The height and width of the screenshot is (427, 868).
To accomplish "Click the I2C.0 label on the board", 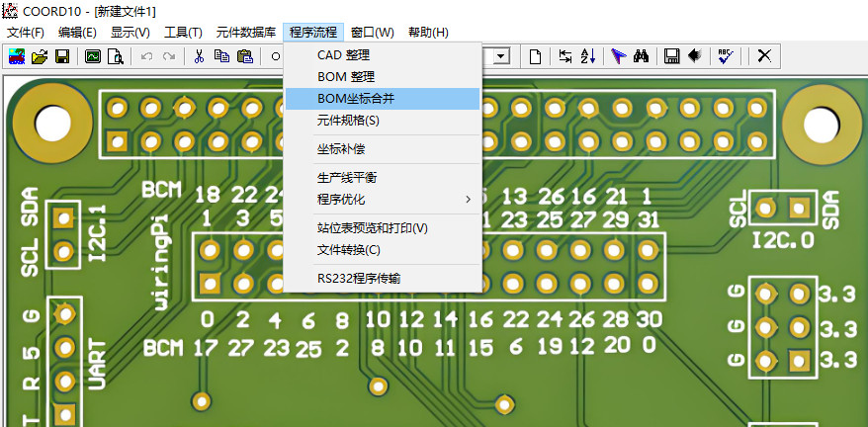I will pyautogui.click(x=783, y=240).
